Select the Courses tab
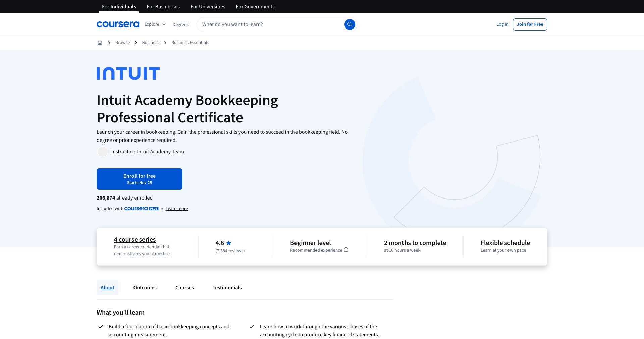The width and height of the screenshot is (644, 339). pyautogui.click(x=184, y=288)
